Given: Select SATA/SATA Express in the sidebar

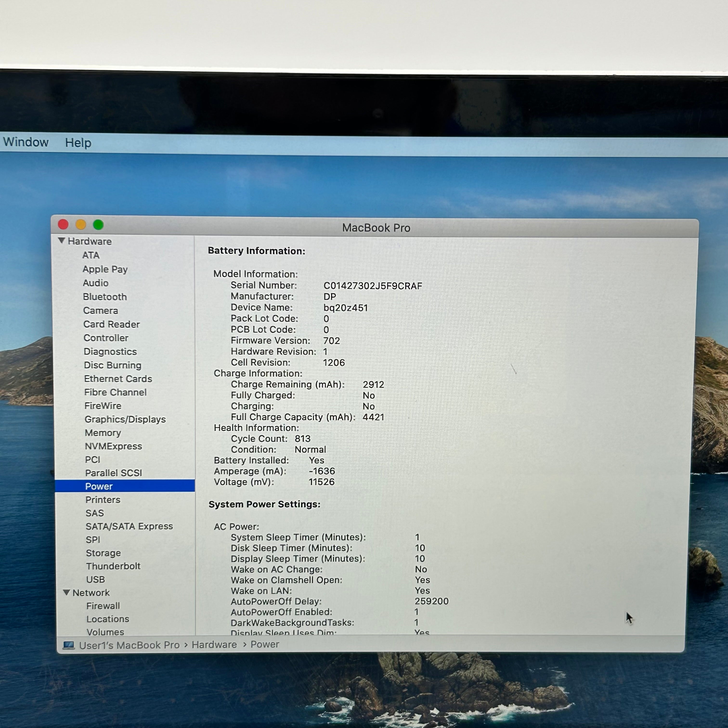Looking at the screenshot, I should (129, 526).
